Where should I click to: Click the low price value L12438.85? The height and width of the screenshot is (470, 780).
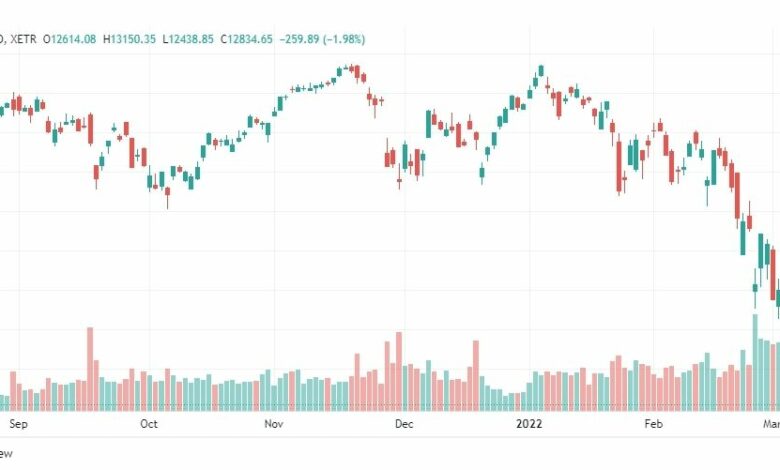click(188, 39)
